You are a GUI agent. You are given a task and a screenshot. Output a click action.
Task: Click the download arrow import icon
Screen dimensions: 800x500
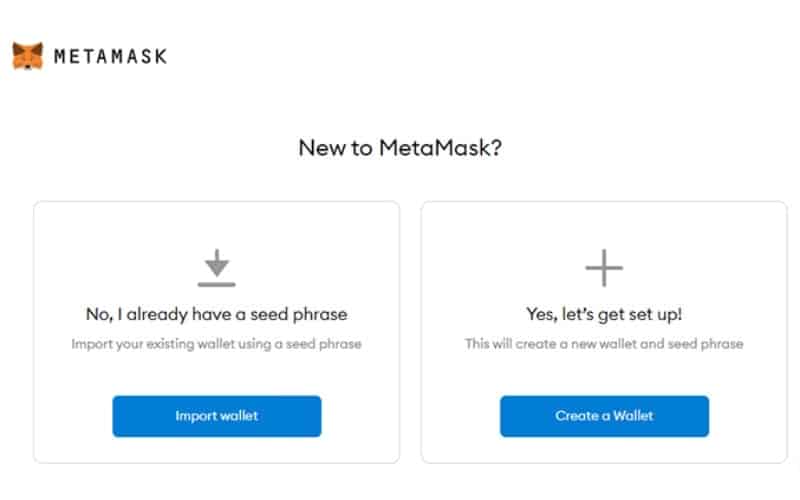pyautogui.click(x=217, y=264)
